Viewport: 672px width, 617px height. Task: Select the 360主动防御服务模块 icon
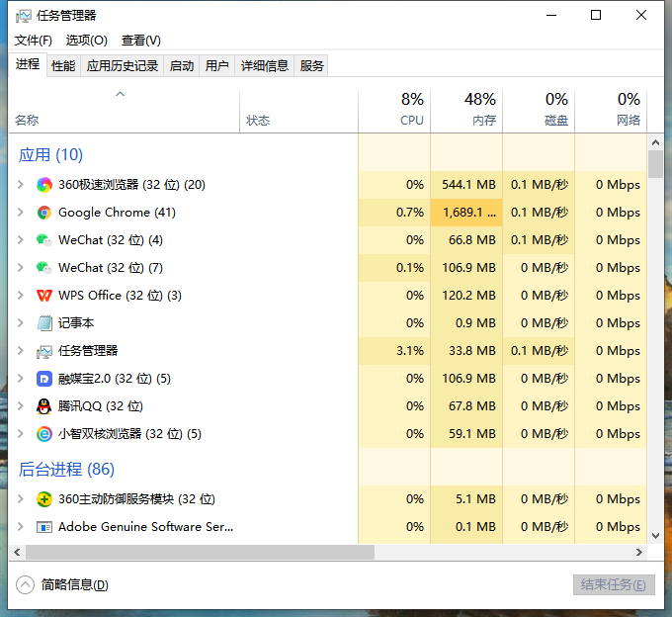(44, 499)
